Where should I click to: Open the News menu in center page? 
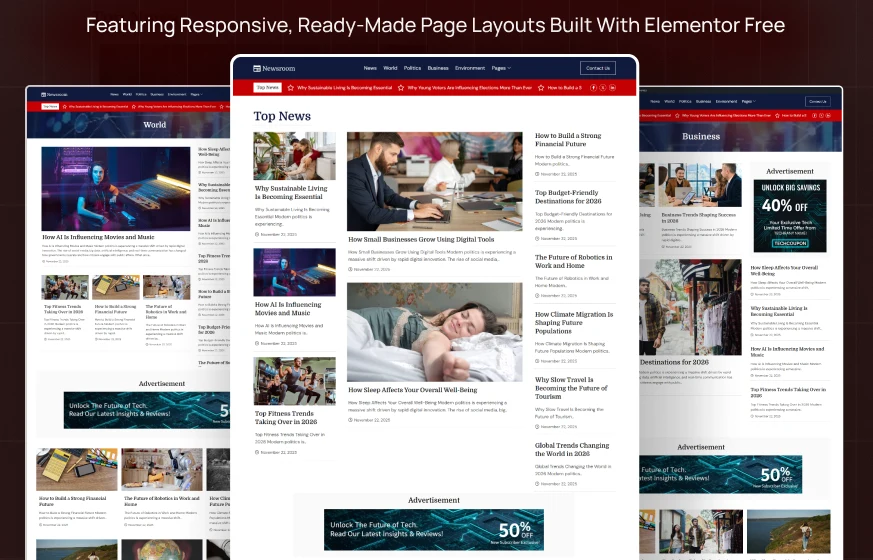[370, 68]
